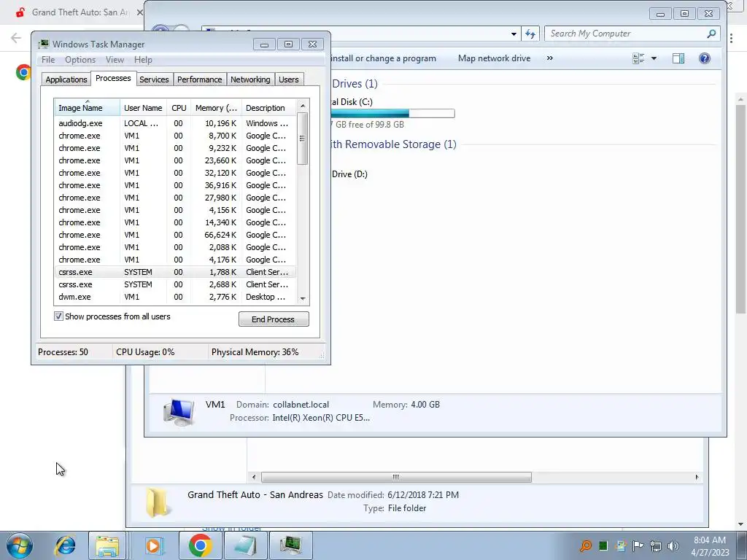This screenshot has width=747, height=560.
Task: Switch to the Networking tab
Action: [250, 79]
